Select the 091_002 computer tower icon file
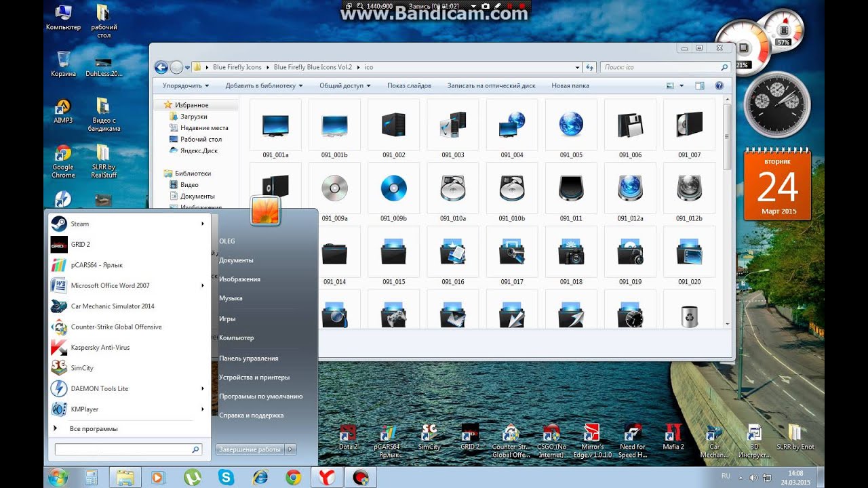 [393, 129]
